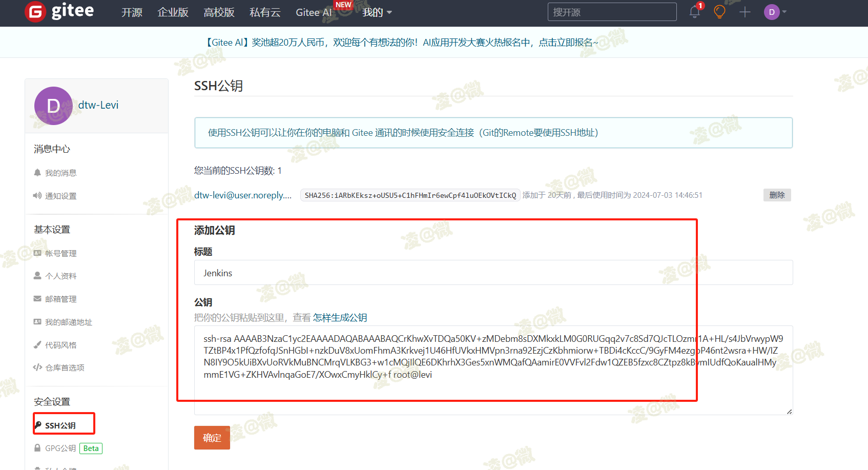
Task: Delete the existing SSH key with 删除
Action: (777, 195)
